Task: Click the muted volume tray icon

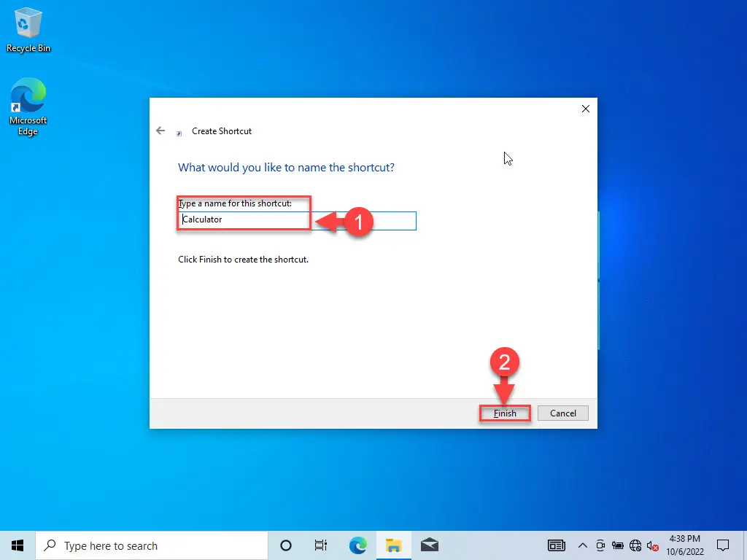Action: click(653, 545)
